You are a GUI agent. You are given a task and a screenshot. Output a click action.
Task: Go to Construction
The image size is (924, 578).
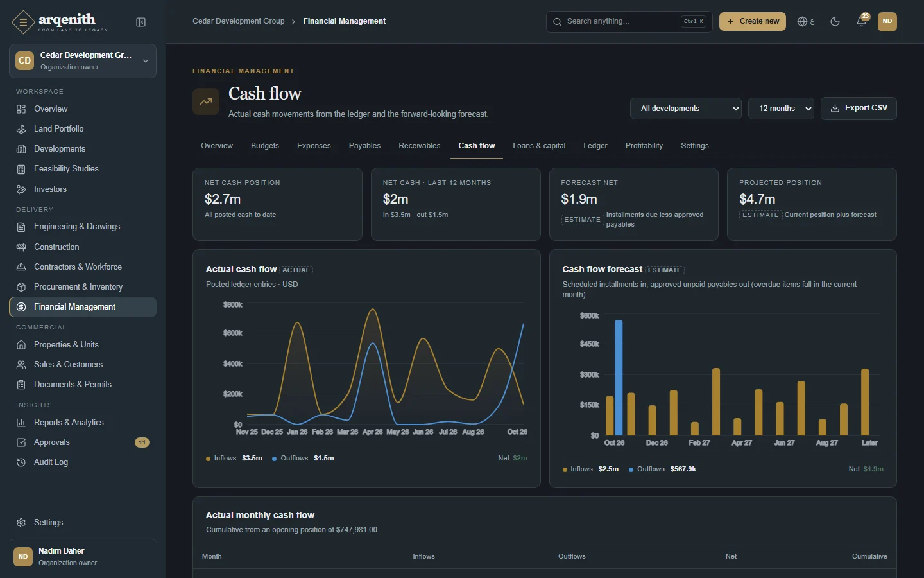click(83, 247)
